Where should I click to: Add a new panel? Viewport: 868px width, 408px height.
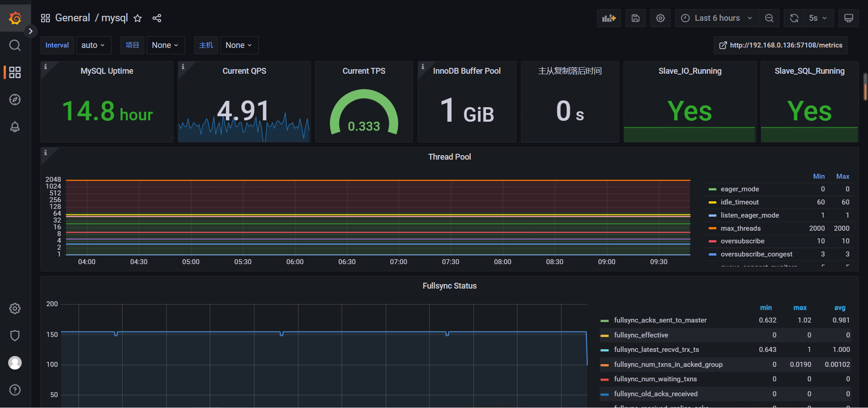click(x=609, y=18)
